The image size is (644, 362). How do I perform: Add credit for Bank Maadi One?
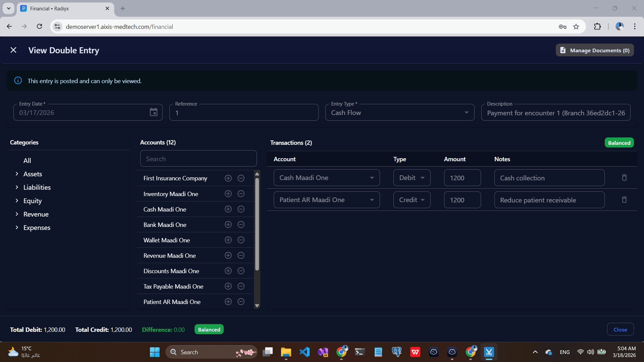[241, 225]
